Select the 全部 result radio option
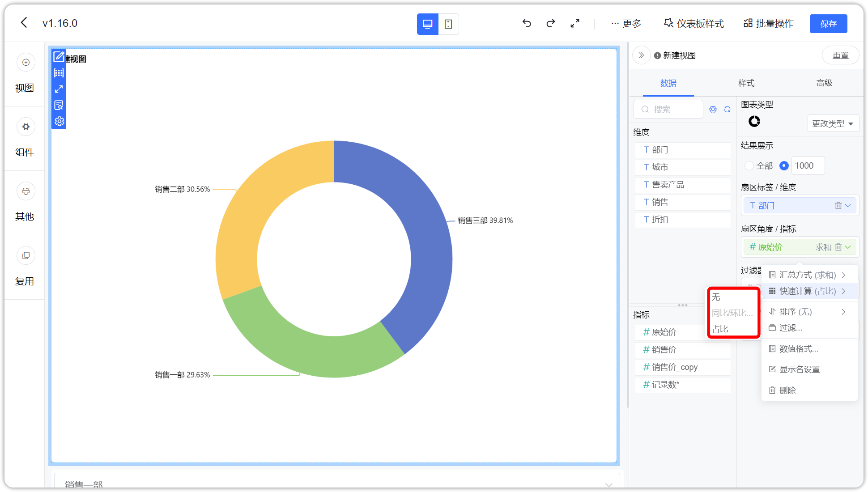The height and width of the screenshot is (492, 868). click(749, 166)
